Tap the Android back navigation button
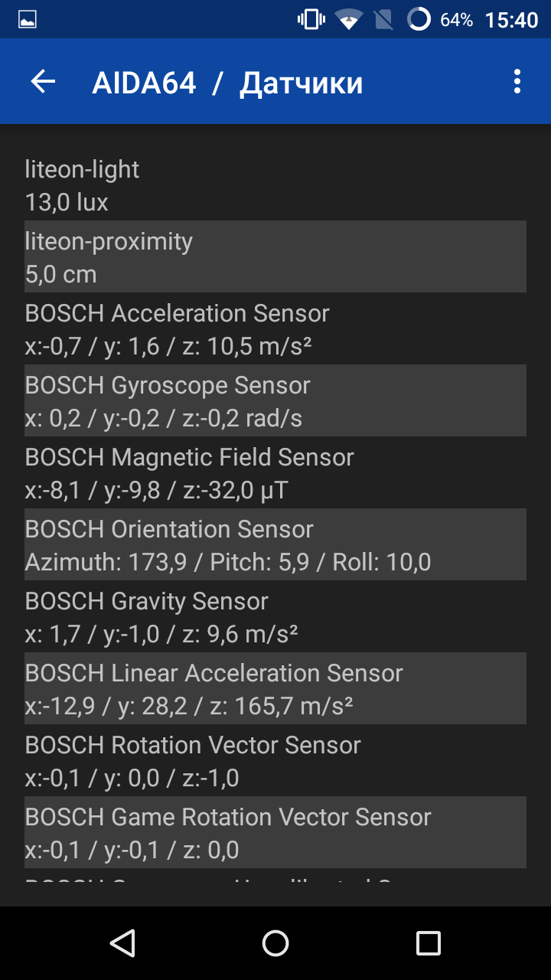Viewport: 551px width, 980px height. (122, 943)
